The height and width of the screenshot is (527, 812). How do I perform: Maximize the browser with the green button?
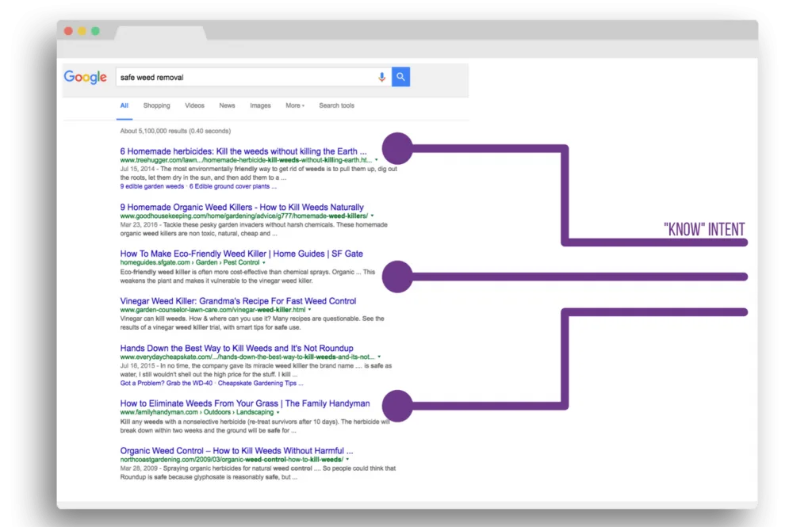point(95,31)
